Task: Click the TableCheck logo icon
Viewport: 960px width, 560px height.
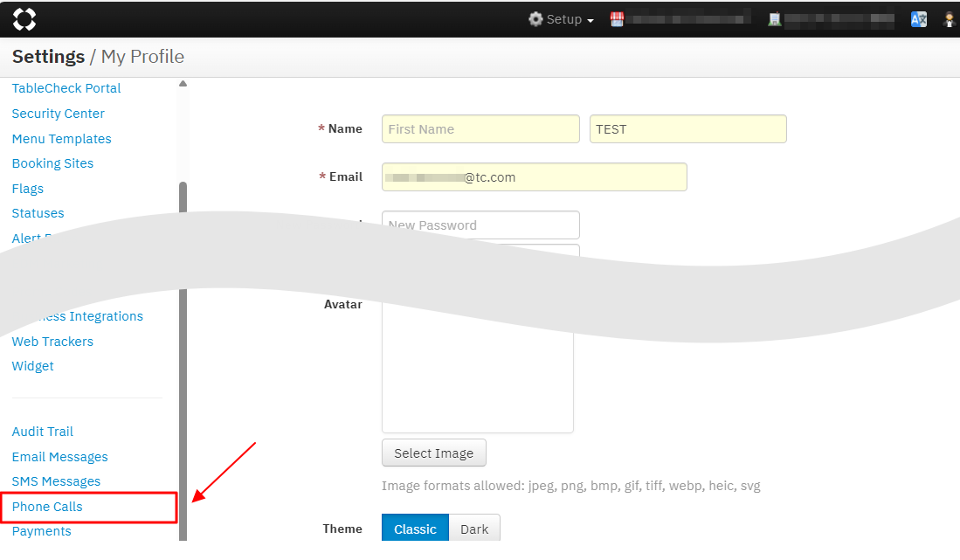Action: [24, 19]
